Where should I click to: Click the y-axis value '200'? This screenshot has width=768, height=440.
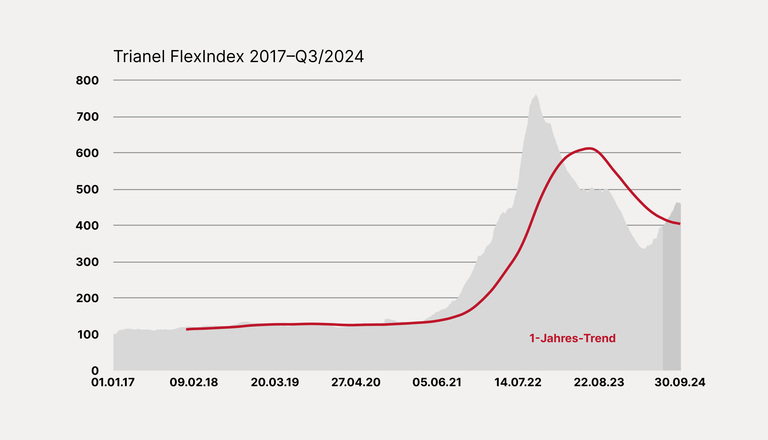pos(87,298)
